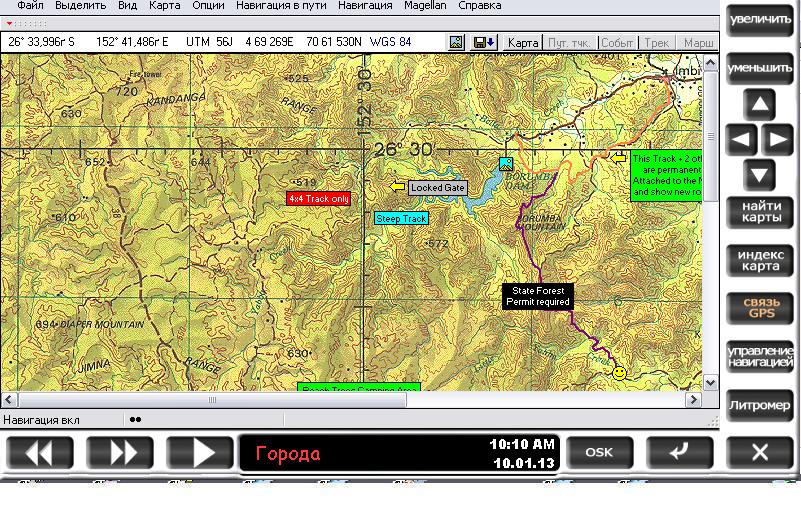
Task: Click the two-dot status bar indicator
Action: point(135,420)
